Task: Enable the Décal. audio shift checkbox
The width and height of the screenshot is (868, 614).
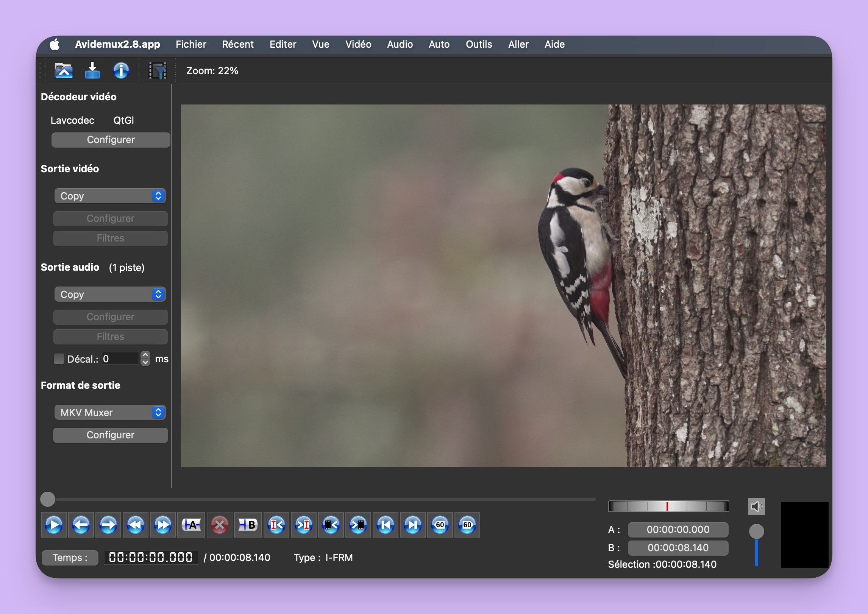Action: pyautogui.click(x=59, y=359)
